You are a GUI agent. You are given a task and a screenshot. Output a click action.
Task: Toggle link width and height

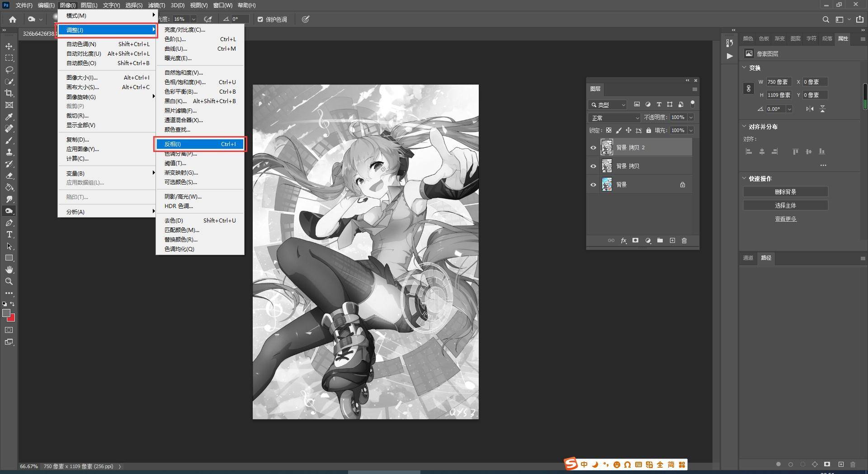[x=749, y=89]
